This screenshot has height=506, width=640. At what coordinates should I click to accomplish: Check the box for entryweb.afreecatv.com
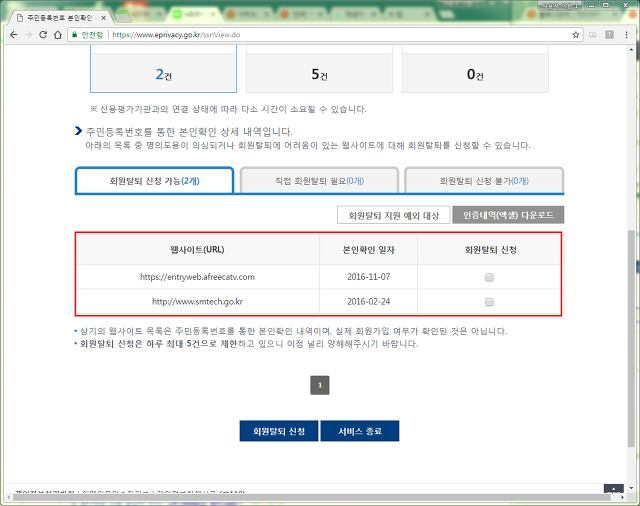(x=489, y=277)
